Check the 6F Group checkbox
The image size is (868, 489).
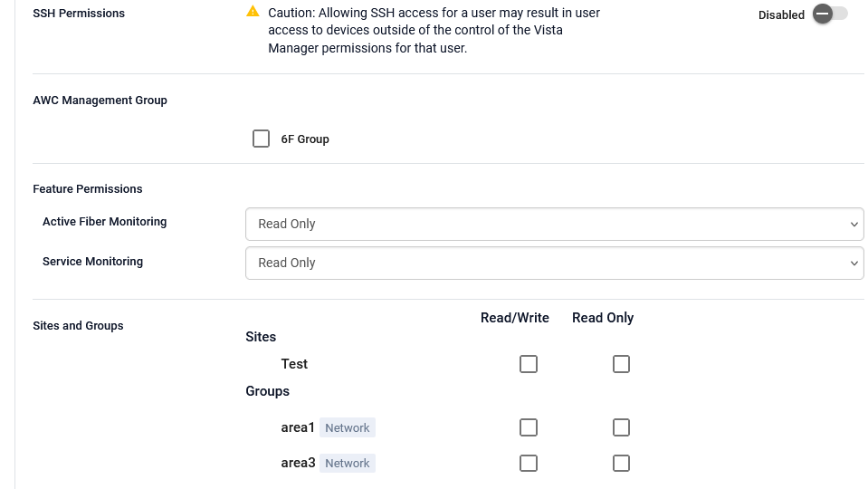262,139
